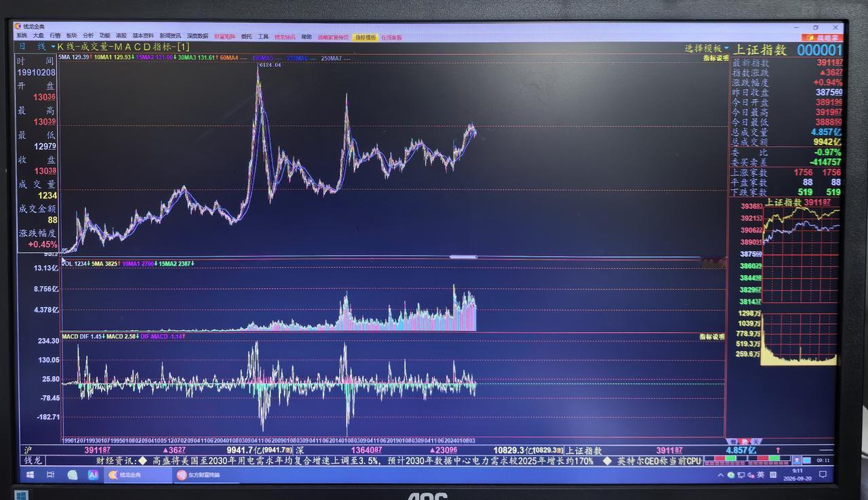Select the 15MA2 indicator label
The image size is (868, 500).
coord(156,58)
